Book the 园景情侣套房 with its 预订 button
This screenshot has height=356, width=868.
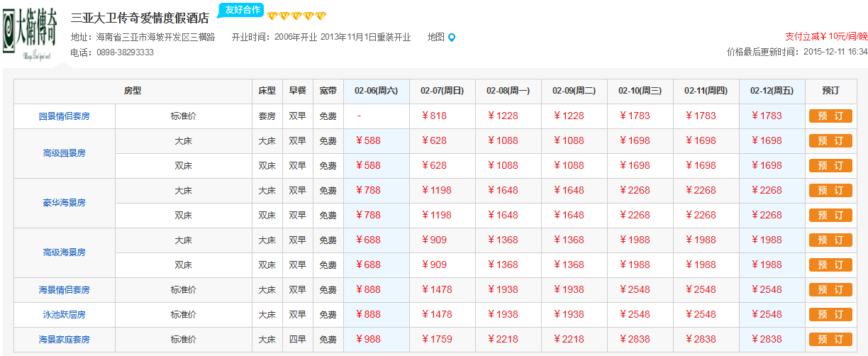(x=830, y=116)
